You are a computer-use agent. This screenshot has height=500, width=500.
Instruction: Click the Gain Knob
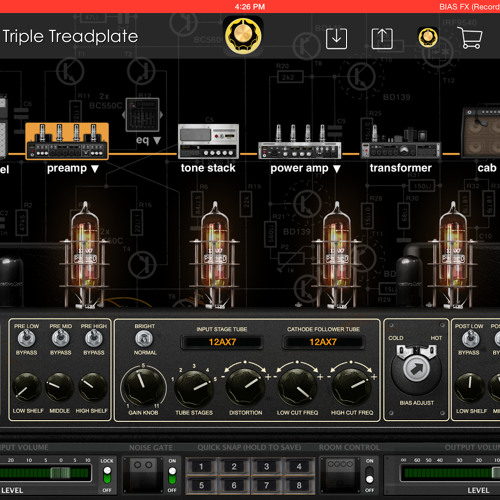coord(143,387)
